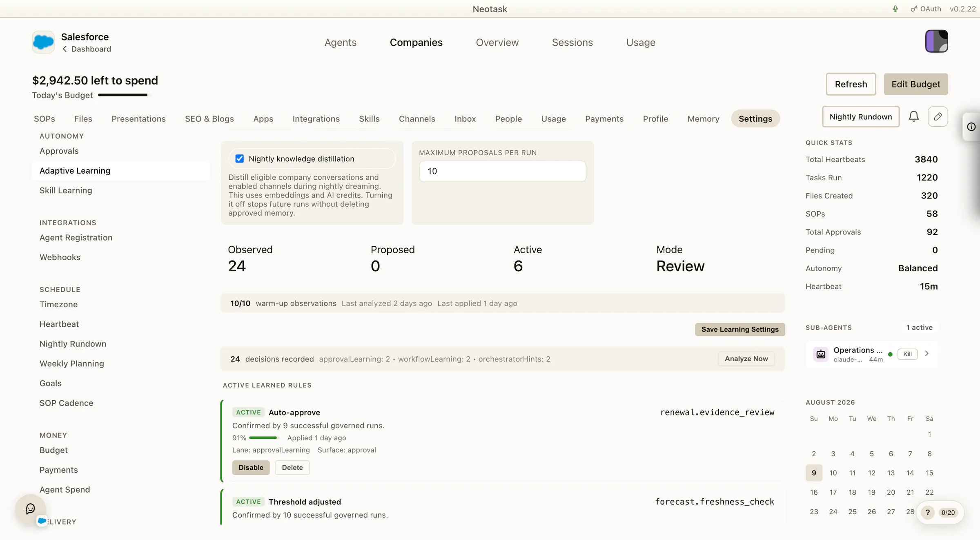The height and width of the screenshot is (540, 980).
Task: Open the user avatar in top right
Action: click(936, 41)
